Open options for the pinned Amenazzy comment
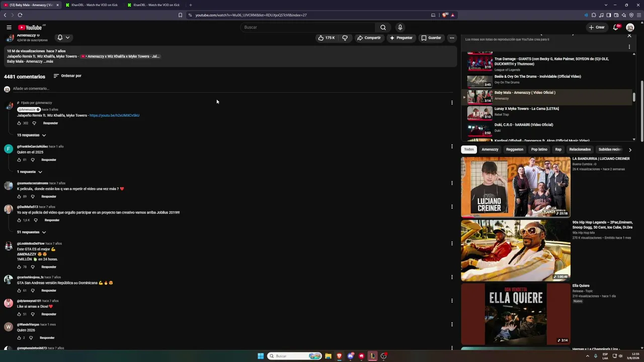Viewport: 644px width, 362px height. pos(452,103)
